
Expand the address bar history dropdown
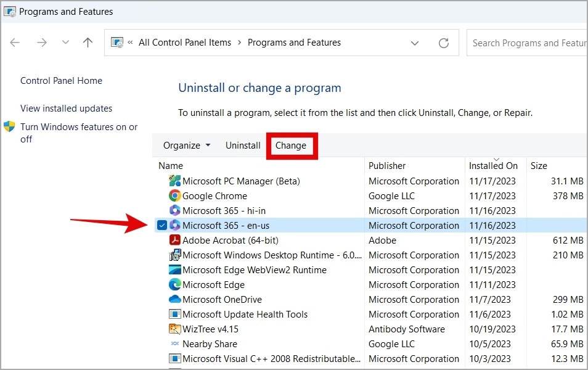coord(415,43)
